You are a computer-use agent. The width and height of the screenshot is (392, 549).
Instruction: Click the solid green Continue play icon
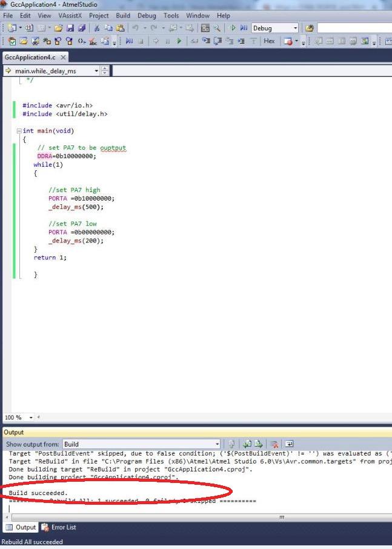(x=179, y=41)
